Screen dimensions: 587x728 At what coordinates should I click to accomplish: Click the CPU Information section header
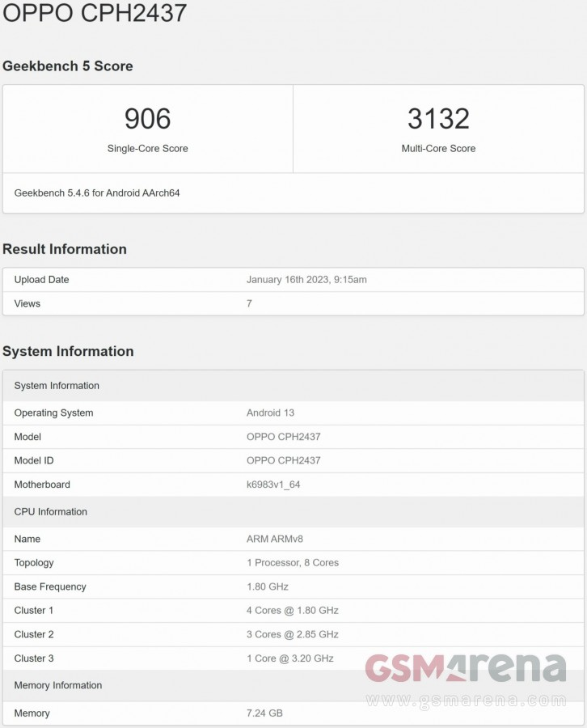point(293,512)
